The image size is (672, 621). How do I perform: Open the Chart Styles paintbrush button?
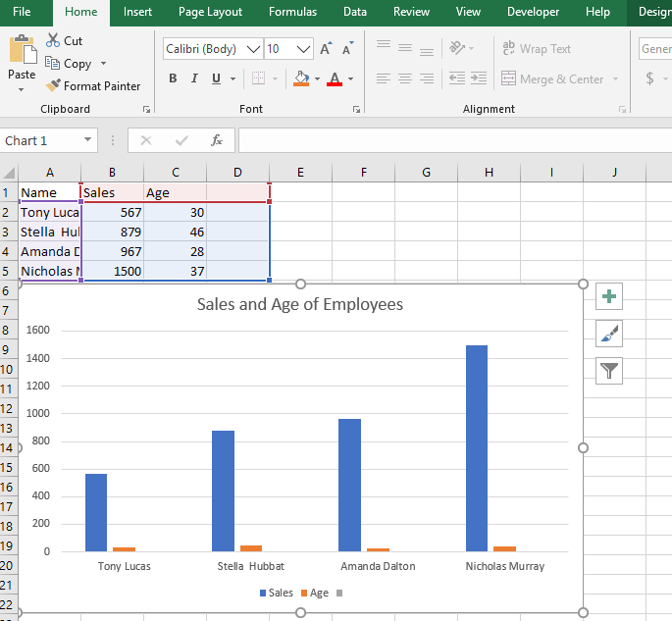point(609,334)
